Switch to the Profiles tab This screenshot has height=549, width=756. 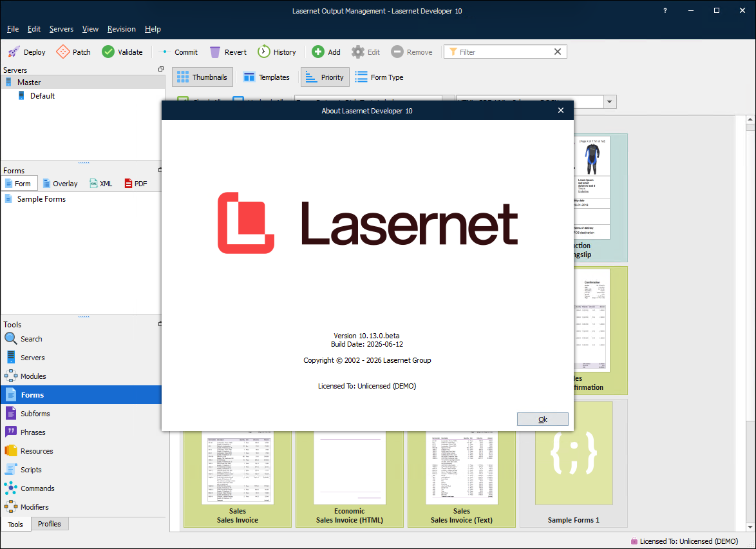pos(50,523)
